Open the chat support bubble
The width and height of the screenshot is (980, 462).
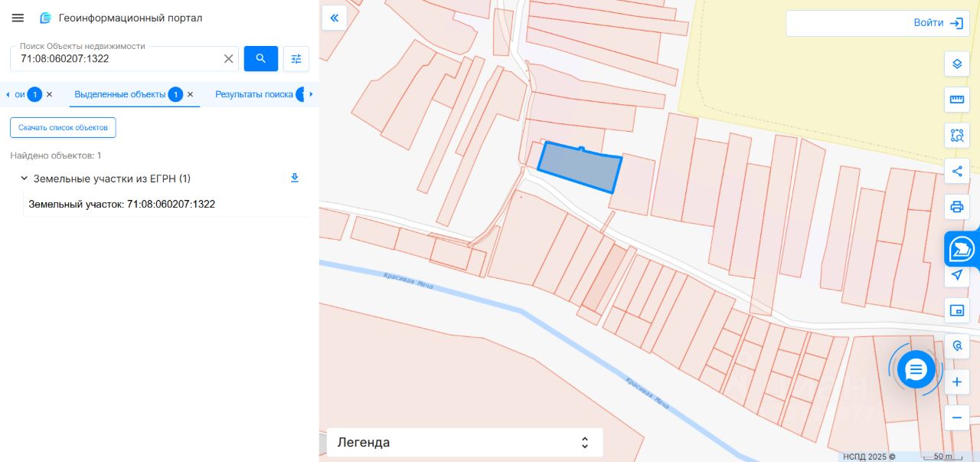pos(916,370)
